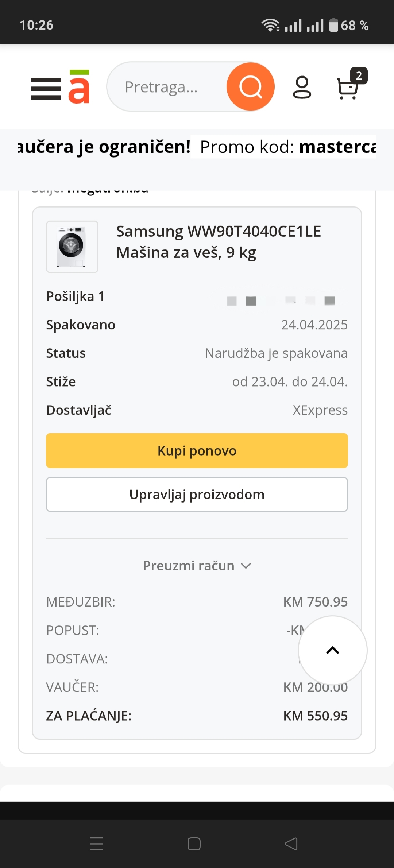Tap the XExpress courier name

click(320, 410)
